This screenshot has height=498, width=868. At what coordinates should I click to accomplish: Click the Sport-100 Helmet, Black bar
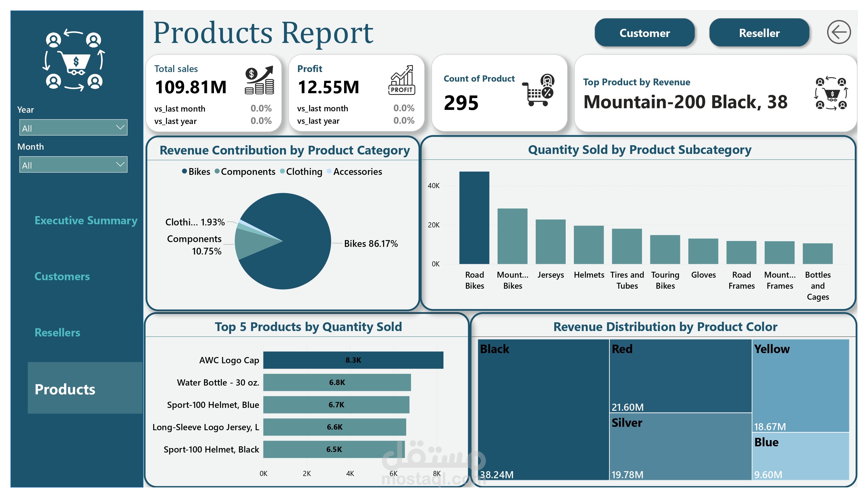pyautogui.click(x=334, y=449)
